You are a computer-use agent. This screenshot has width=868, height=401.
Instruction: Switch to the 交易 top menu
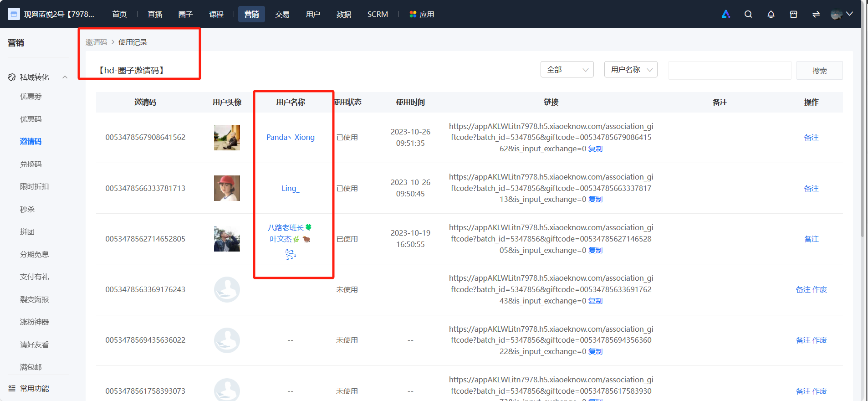click(x=282, y=14)
